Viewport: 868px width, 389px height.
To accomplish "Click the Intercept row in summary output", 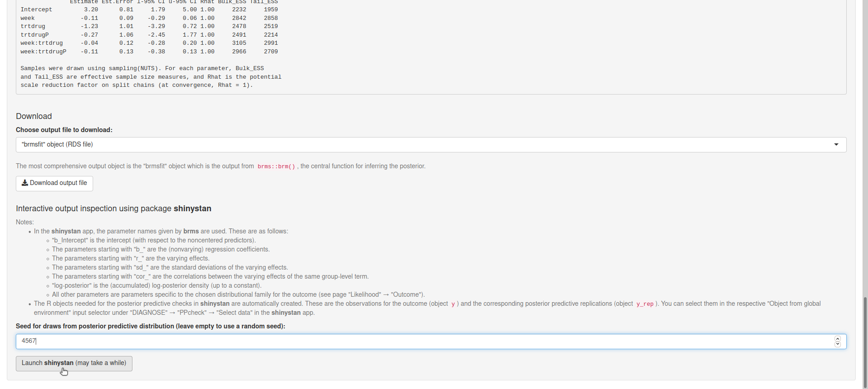I will pyautogui.click(x=36, y=9).
